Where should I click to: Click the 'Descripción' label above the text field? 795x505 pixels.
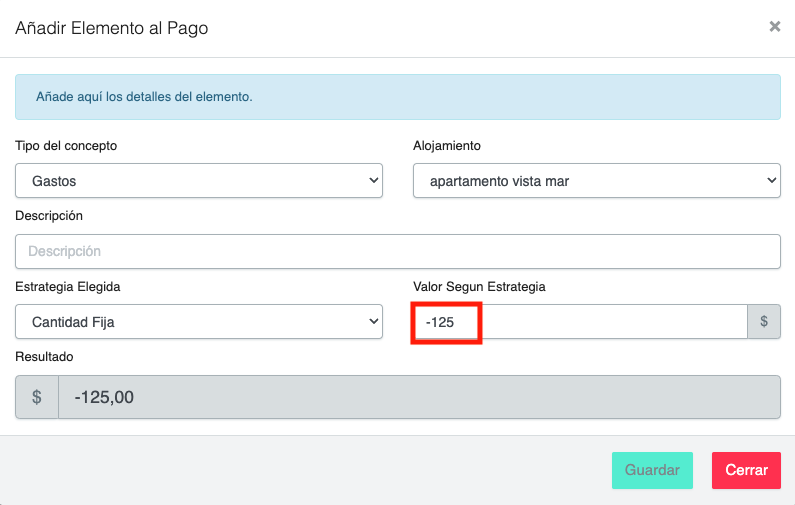coord(49,216)
